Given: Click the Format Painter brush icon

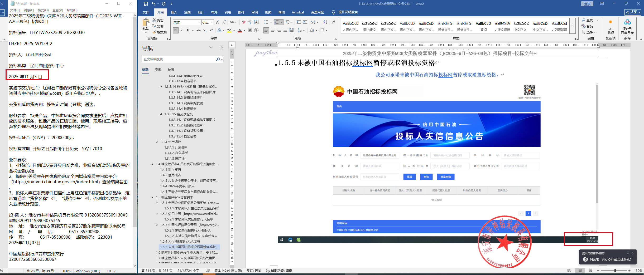Looking at the screenshot, I should click(x=155, y=32).
